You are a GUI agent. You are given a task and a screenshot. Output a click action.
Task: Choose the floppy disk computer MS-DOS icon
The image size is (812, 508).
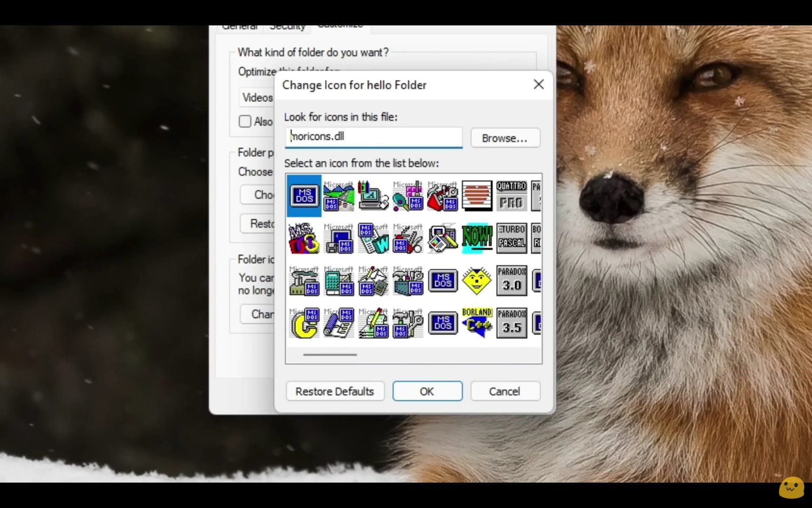tap(339, 238)
